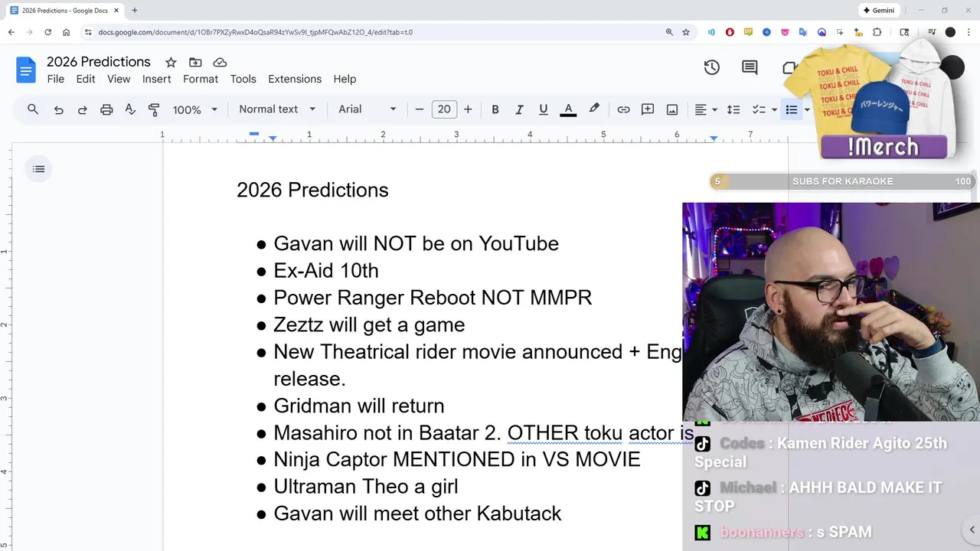
Task: Collapse the side panel chevron arrow
Action: [x=972, y=530]
